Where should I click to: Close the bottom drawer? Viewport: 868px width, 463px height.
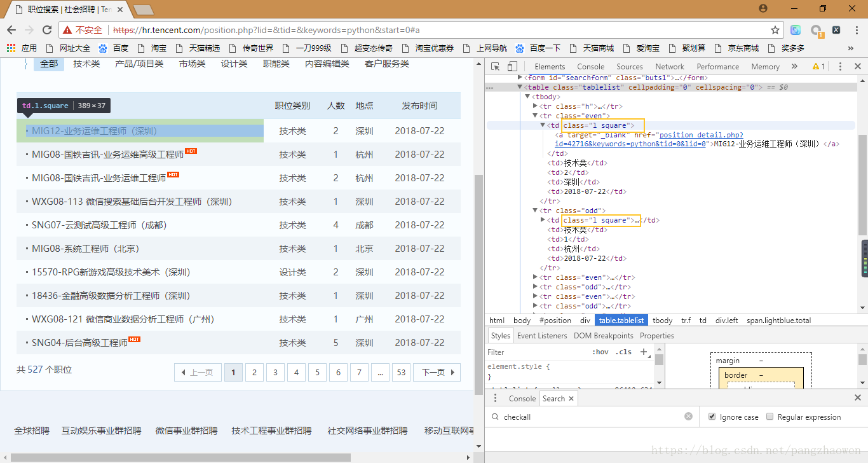tap(857, 399)
